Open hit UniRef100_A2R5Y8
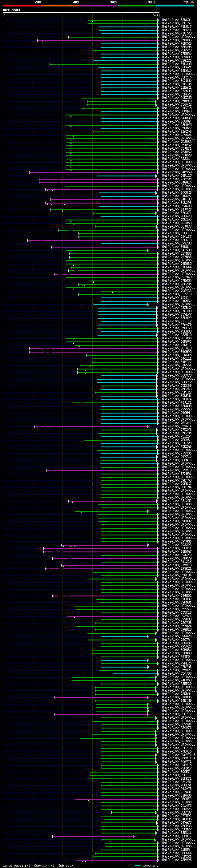The width and height of the screenshot is (197, 868). pos(176,50)
